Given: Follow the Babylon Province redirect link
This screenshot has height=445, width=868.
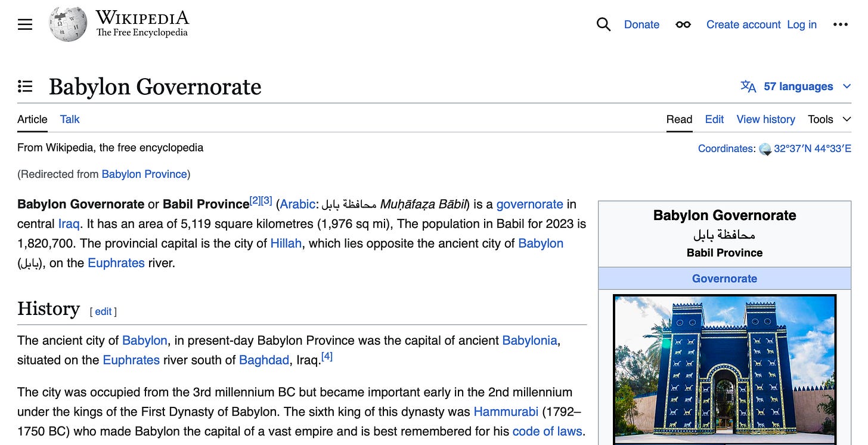Looking at the screenshot, I should coord(144,174).
